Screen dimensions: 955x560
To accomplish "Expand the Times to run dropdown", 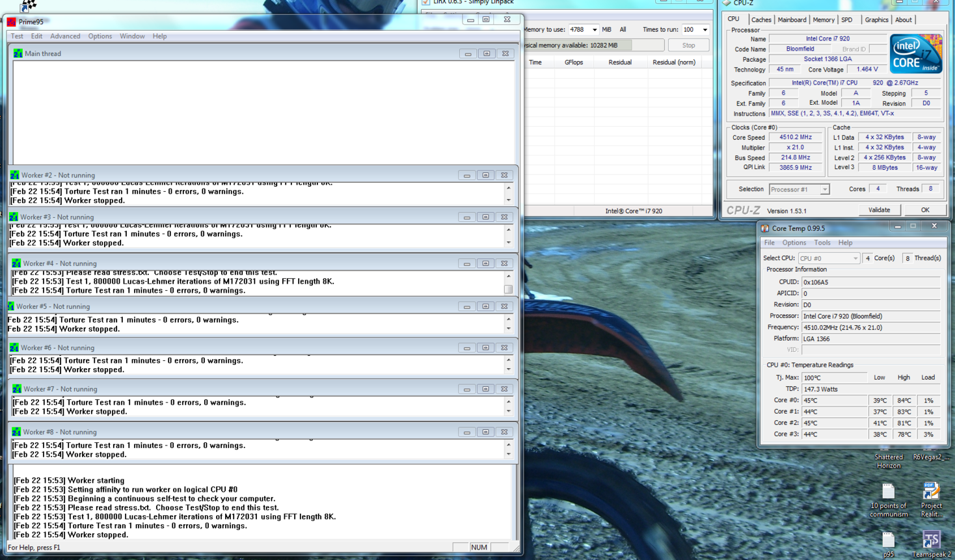I will point(704,29).
